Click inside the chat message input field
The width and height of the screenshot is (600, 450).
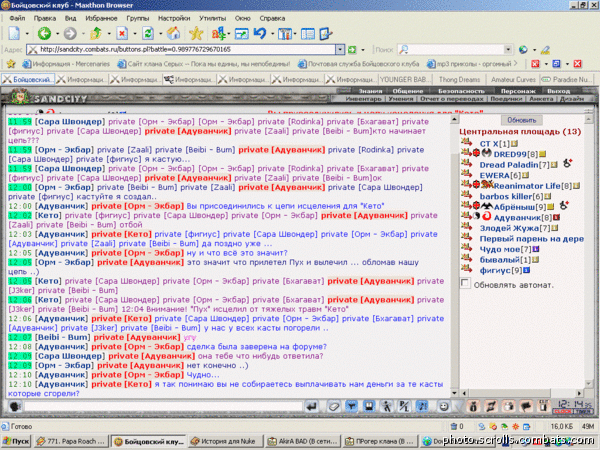tap(163, 406)
